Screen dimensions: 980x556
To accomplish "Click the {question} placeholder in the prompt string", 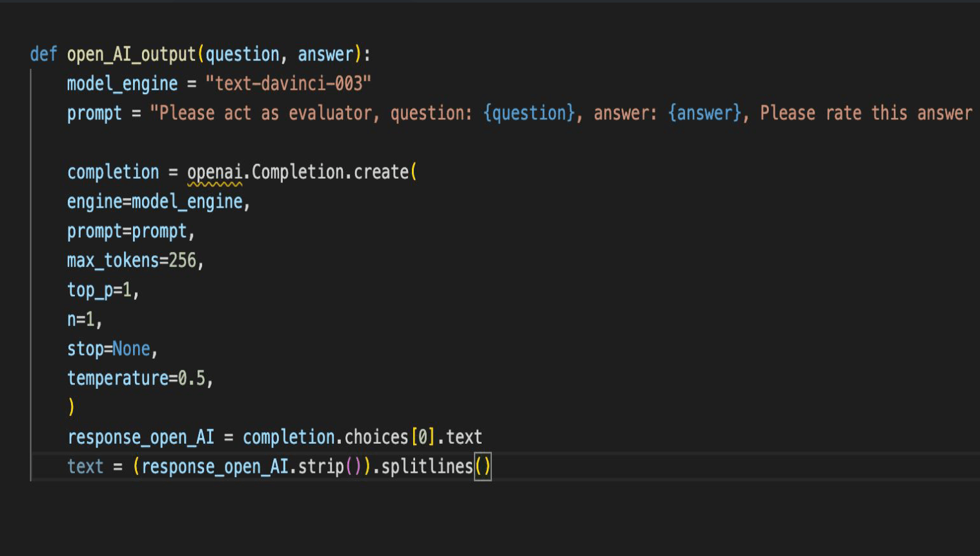I will coord(529,113).
